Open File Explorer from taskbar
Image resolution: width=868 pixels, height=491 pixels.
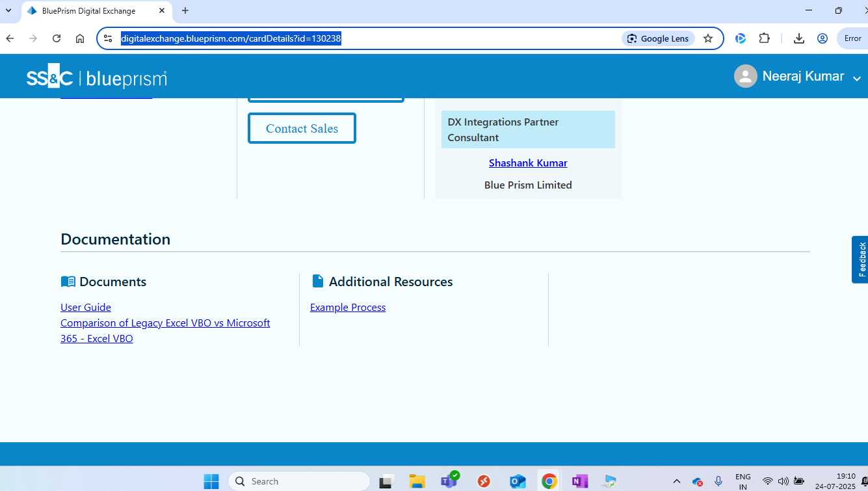(417, 481)
